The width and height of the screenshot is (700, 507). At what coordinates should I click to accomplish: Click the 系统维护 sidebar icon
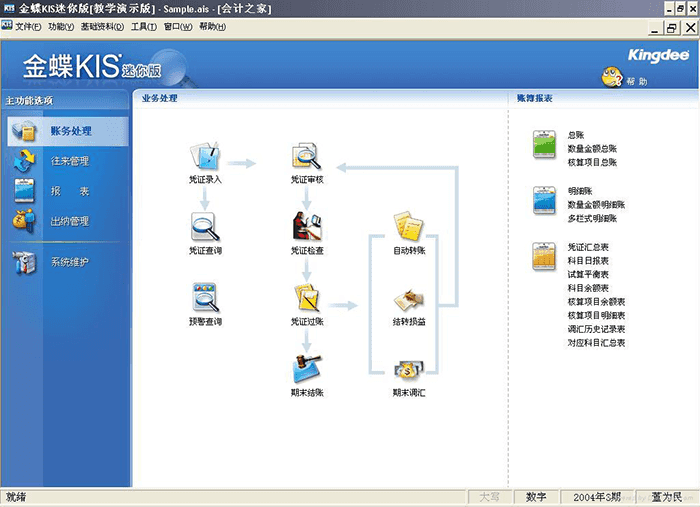(24, 262)
